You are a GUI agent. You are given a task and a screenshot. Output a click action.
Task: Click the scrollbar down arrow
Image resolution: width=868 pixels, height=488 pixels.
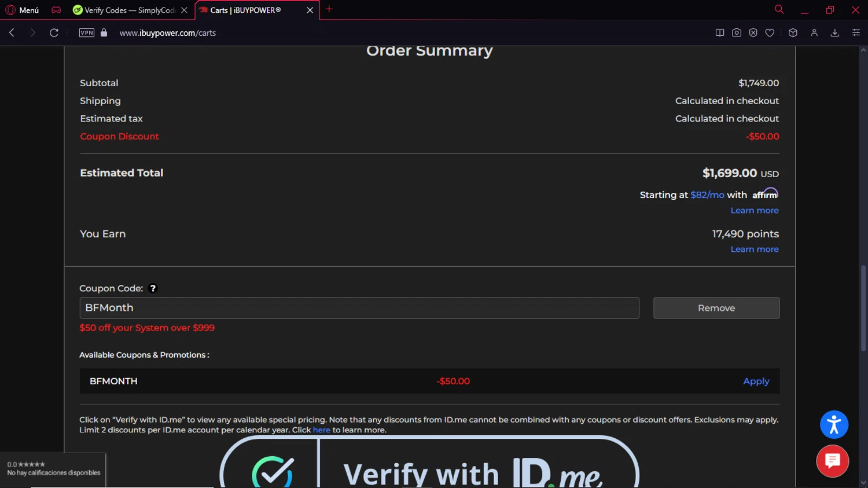tap(863, 482)
